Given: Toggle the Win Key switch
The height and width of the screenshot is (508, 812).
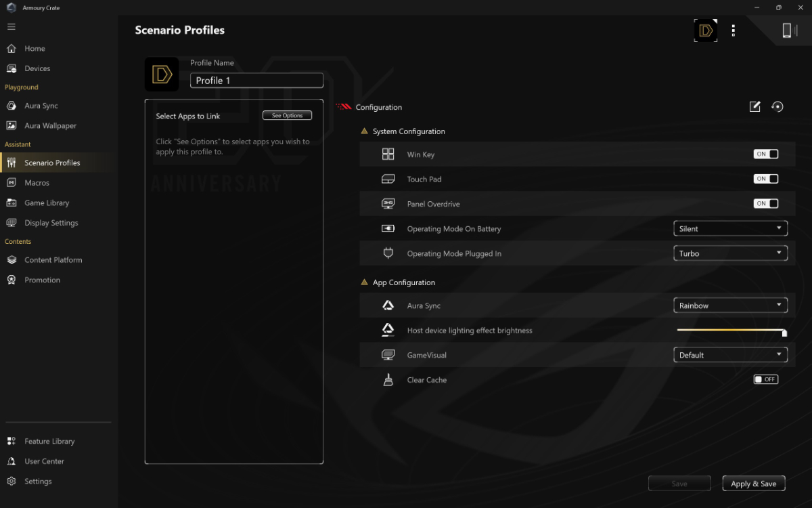Looking at the screenshot, I should pos(766,154).
